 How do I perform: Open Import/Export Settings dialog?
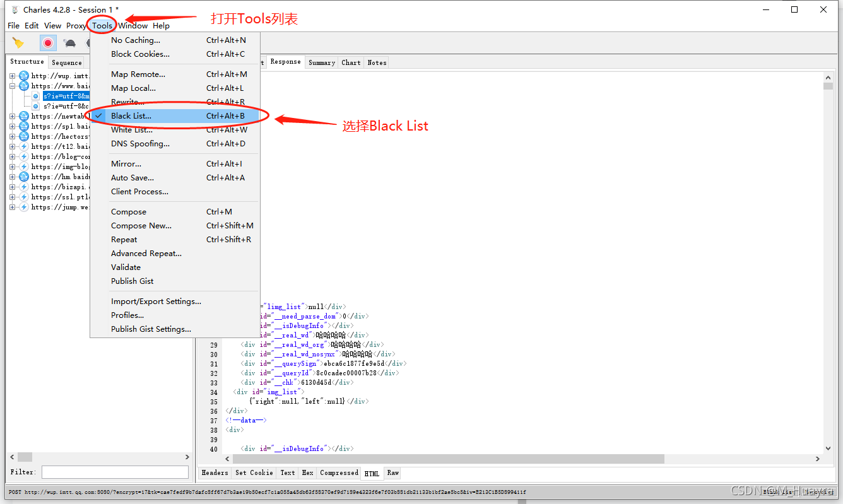[175, 302]
